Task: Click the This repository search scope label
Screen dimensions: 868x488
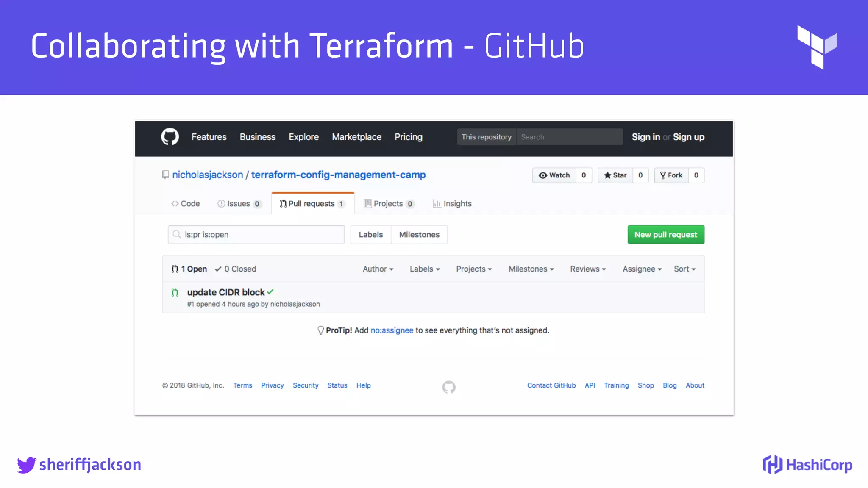Action: [x=487, y=137]
